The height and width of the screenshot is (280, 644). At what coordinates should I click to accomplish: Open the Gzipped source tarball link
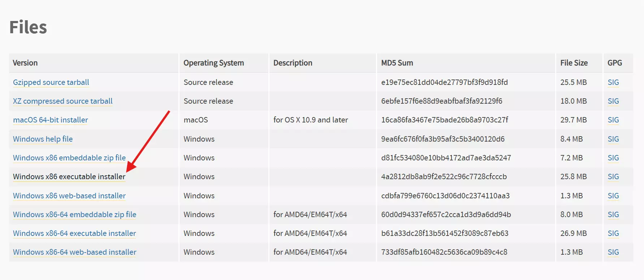[51, 82]
